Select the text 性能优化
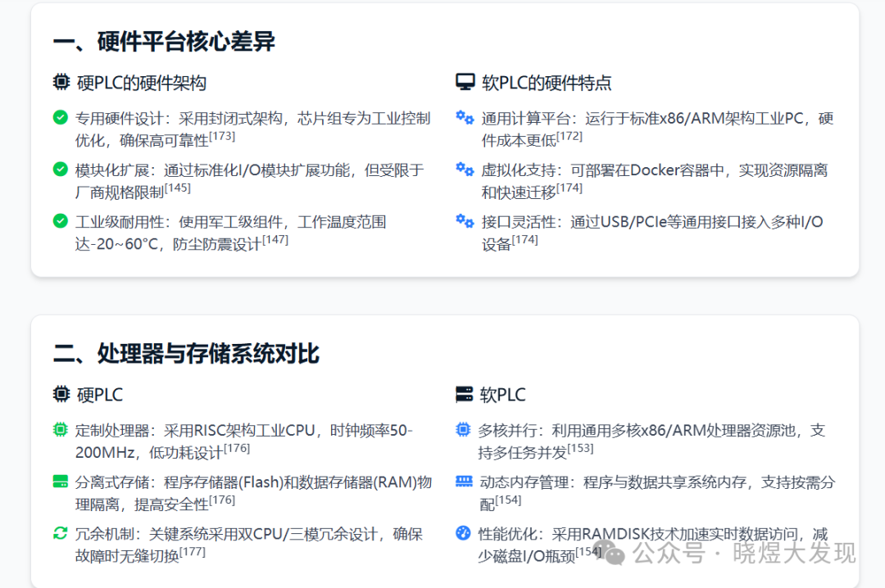Screen dimensions: 885x588 tap(507, 535)
